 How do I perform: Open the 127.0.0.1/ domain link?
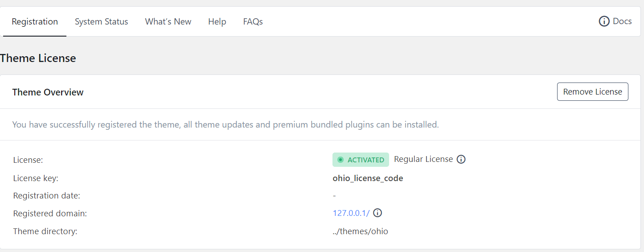(x=351, y=213)
